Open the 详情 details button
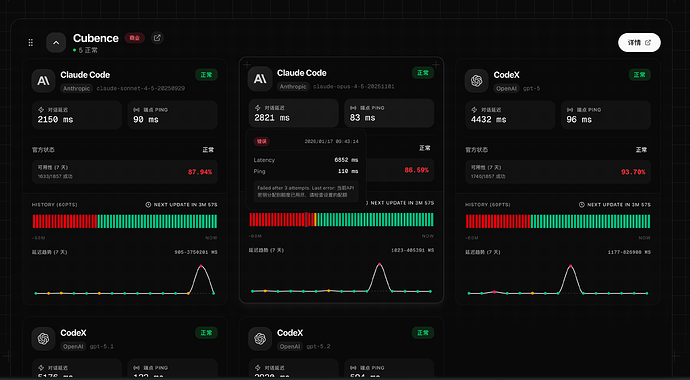This screenshot has width=690, height=380. pos(639,43)
